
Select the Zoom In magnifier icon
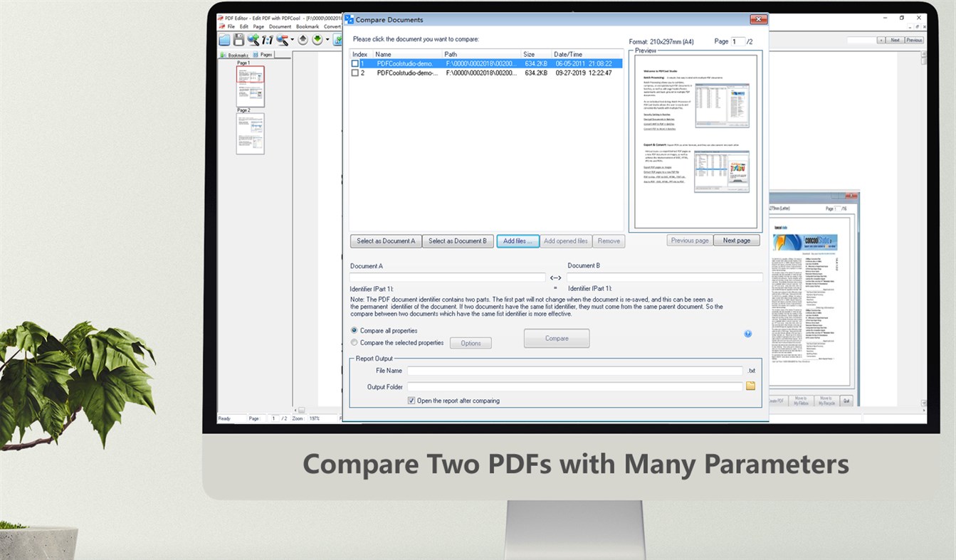coord(253,40)
